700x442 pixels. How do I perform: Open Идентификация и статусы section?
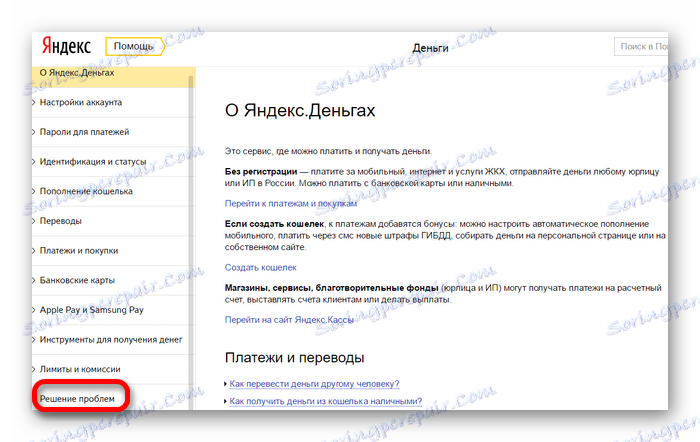tap(93, 162)
